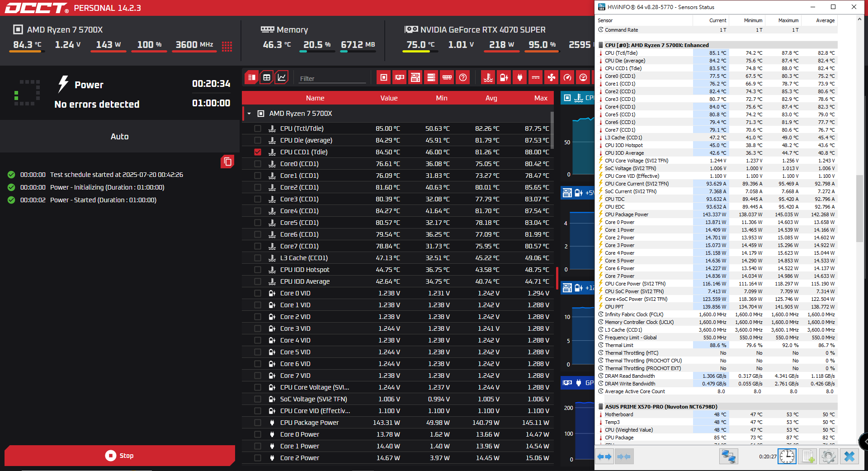
Task: Sort OCCT table by Avg column
Action: [x=491, y=98]
